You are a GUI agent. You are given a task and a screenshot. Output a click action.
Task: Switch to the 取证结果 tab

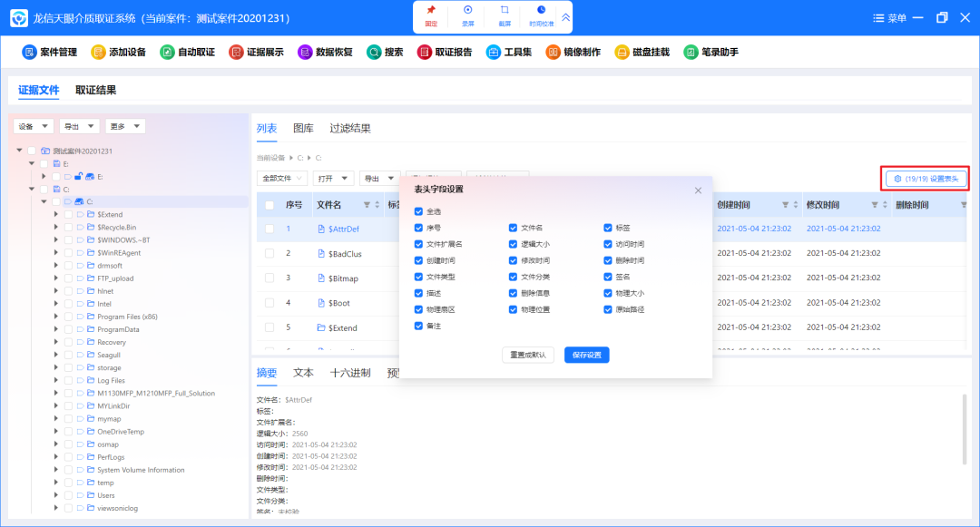[95, 91]
